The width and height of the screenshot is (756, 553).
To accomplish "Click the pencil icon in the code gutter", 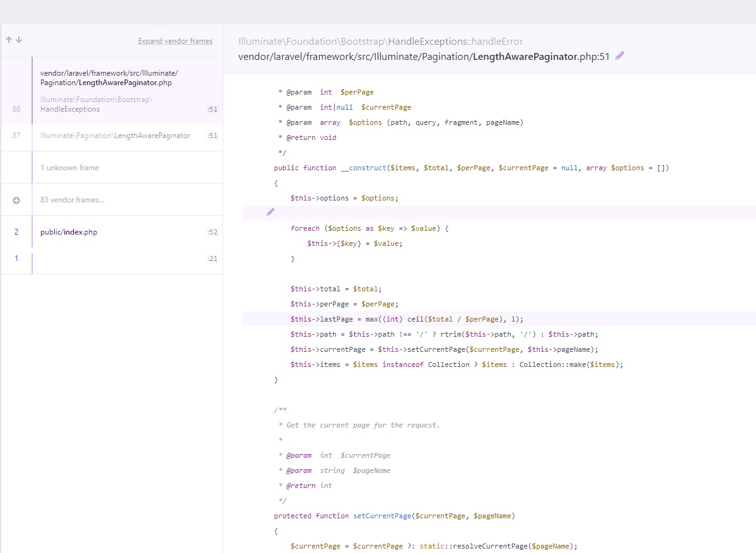I will click(270, 212).
